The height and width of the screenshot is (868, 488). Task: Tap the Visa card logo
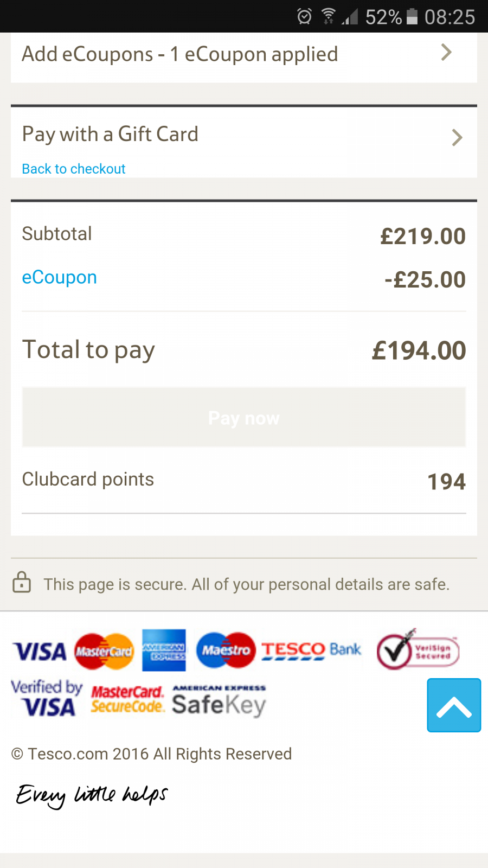39,652
